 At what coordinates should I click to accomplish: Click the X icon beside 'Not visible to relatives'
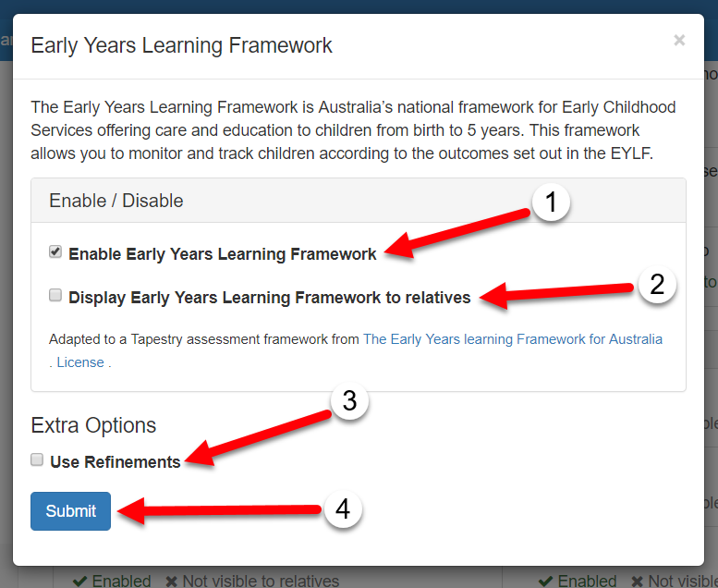pyautogui.click(x=171, y=581)
